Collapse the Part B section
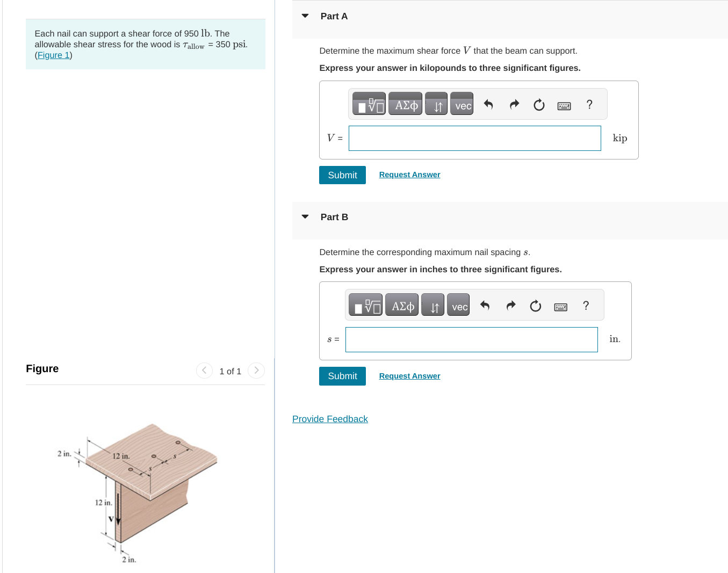 pyautogui.click(x=305, y=216)
